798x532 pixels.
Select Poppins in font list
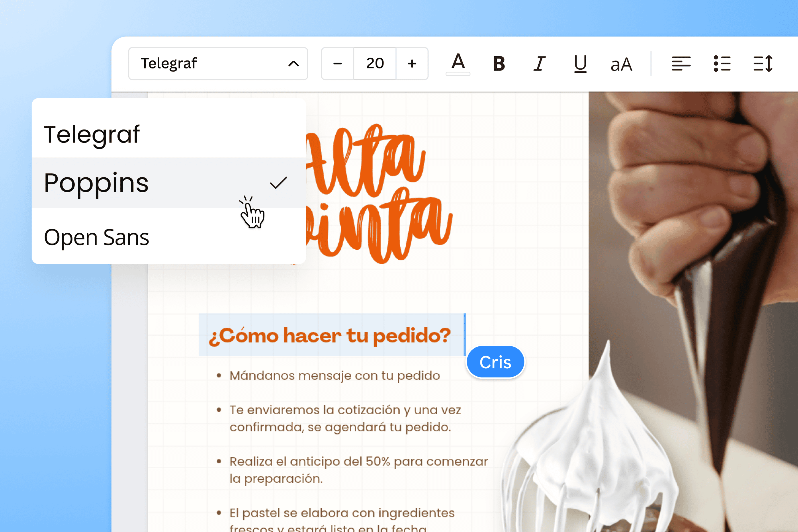(x=169, y=182)
